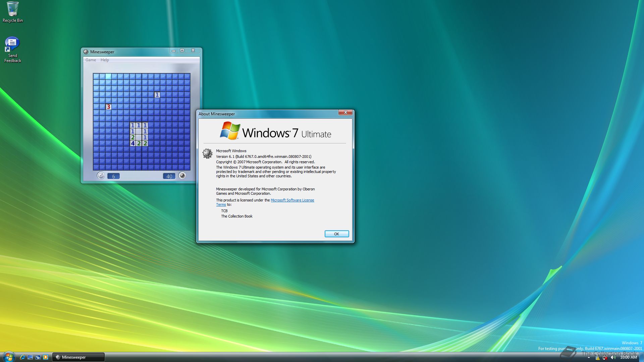This screenshot has height=362, width=644.
Task: Open the Game menu in Minesweeper
Action: [x=91, y=60]
